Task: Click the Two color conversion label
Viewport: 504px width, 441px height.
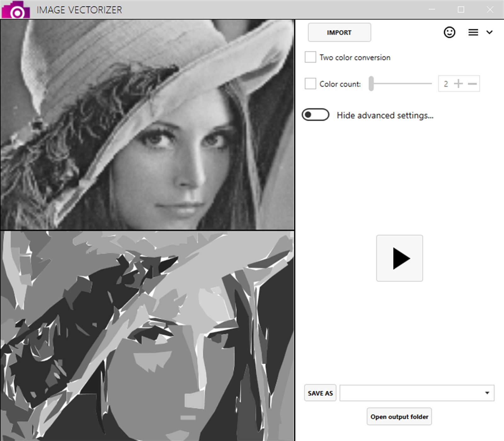Action: tap(355, 57)
